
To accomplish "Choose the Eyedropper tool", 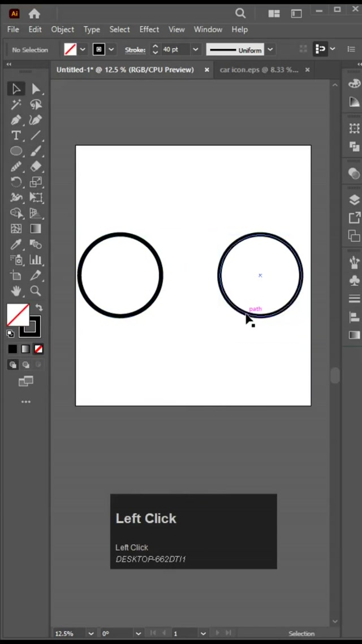I will tap(16, 244).
